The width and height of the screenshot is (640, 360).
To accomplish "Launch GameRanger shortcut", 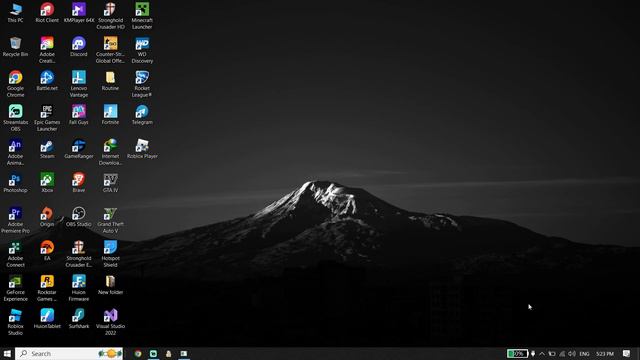I will click(79, 149).
